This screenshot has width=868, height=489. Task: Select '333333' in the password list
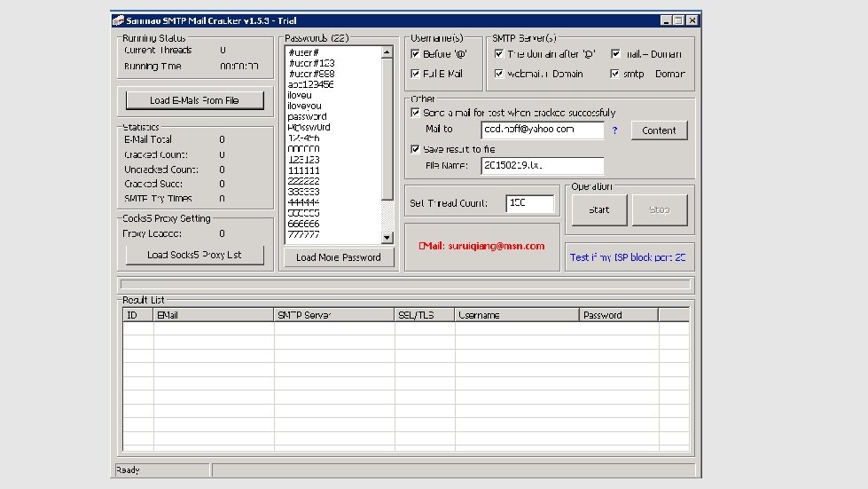[x=303, y=192]
